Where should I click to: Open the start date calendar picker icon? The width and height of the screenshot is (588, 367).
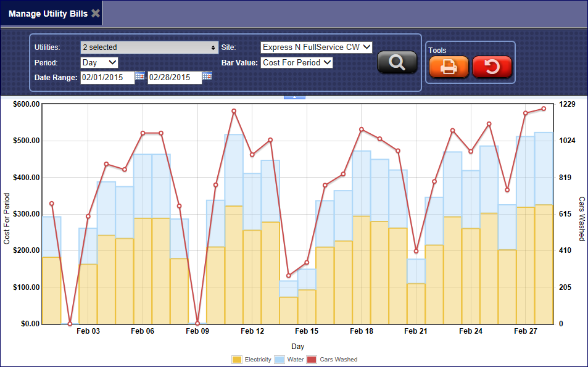[140, 76]
